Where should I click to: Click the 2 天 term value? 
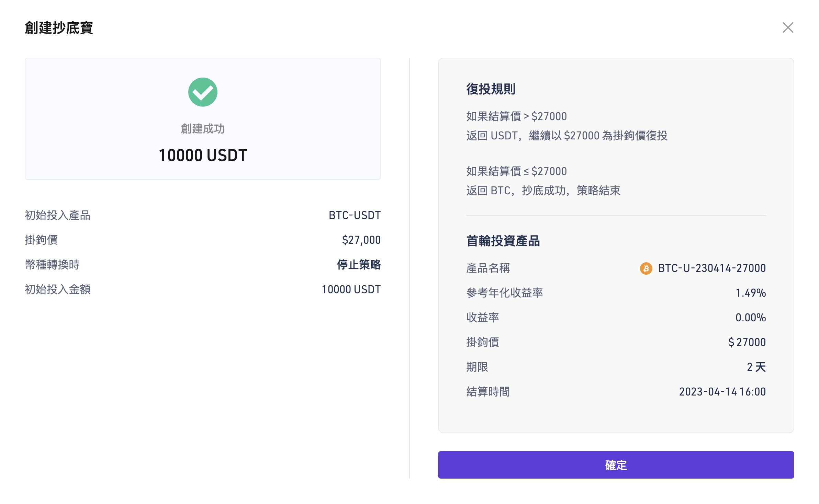(756, 367)
